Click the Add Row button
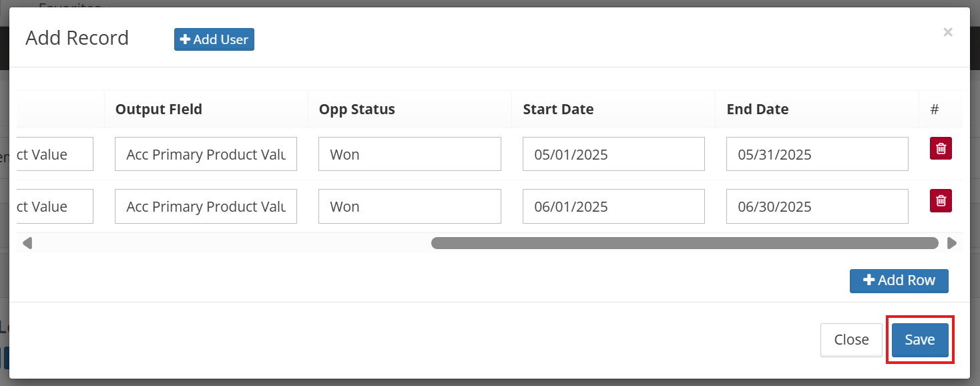Image resolution: width=980 pixels, height=386 pixels. (899, 280)
